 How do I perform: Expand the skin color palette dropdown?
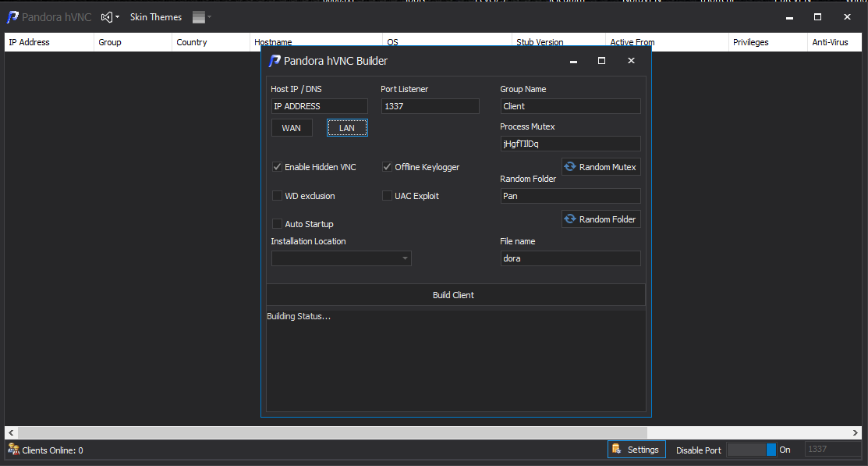202,17
